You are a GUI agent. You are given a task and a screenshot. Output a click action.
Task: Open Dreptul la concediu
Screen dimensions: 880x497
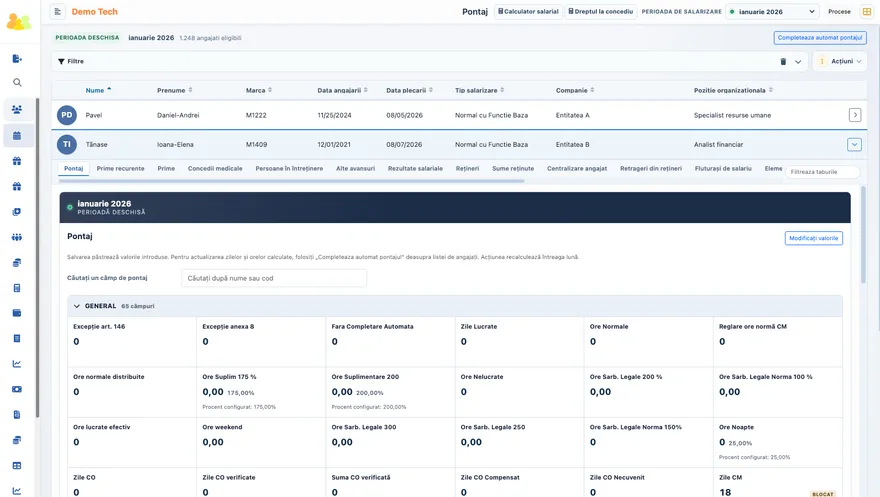(601, 11)
